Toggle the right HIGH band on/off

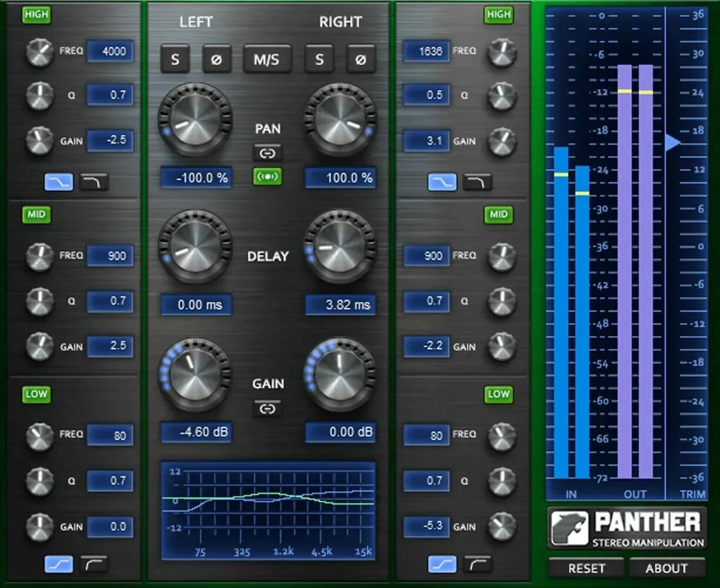(499, 15)
